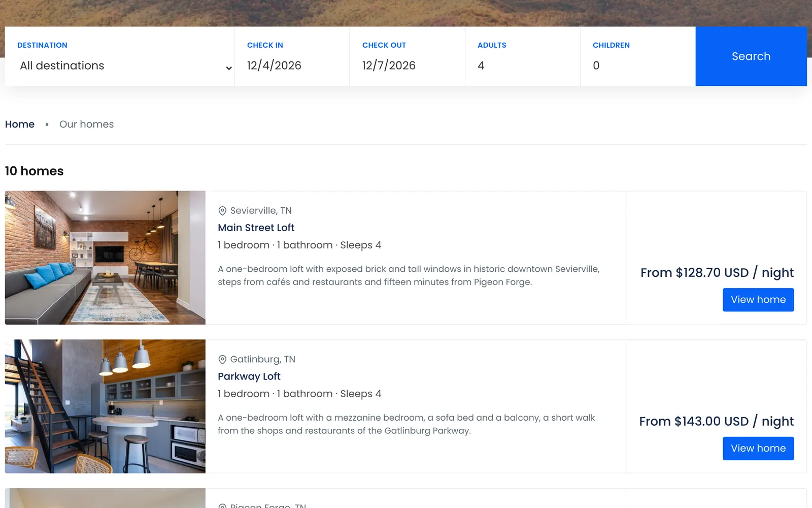Click the Check In date field

click(292, 66)
